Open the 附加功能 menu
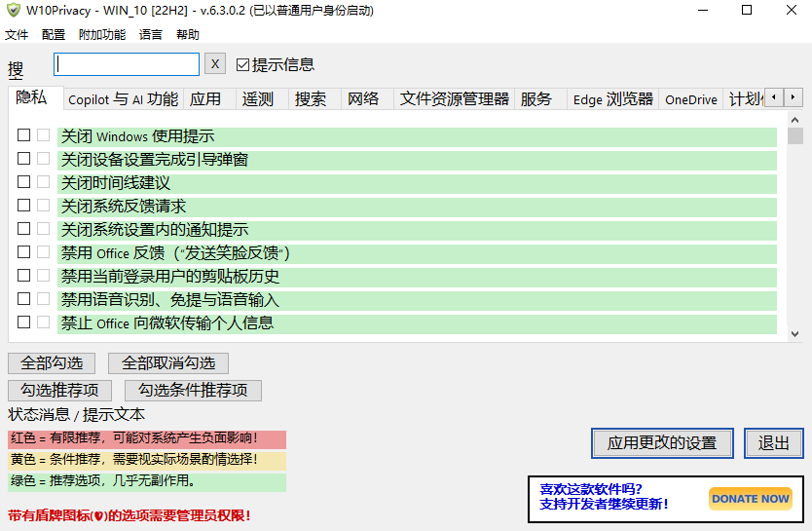The height and width of the screenshot is (531, 812). point(102,35)
